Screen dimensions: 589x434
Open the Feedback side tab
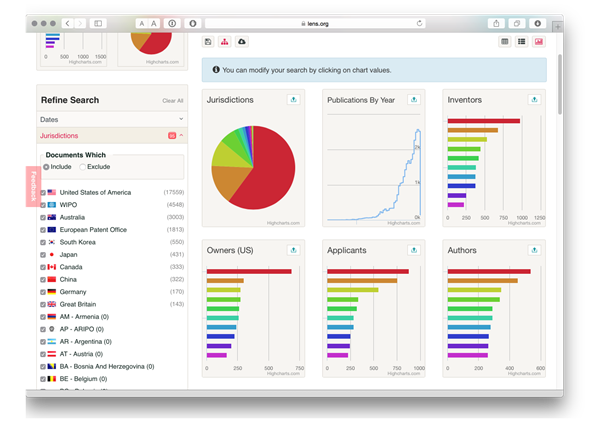pos(33,186)
